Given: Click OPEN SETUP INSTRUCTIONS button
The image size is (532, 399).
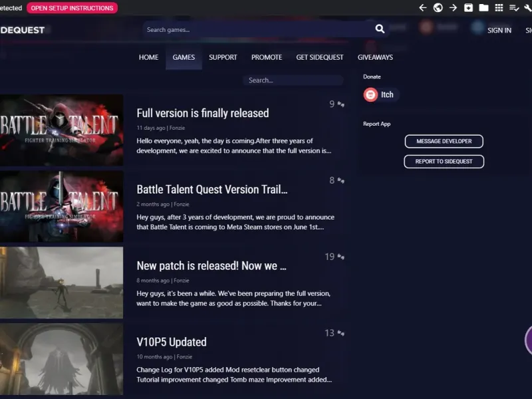Looking at the screenshot, I should pyautogui.click(x=72, y=8).
